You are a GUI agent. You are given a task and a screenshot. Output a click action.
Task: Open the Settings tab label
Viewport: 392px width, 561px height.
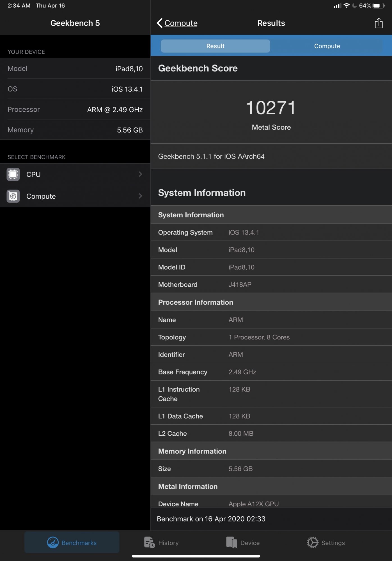pyautogui.click(x=333, y=543)
